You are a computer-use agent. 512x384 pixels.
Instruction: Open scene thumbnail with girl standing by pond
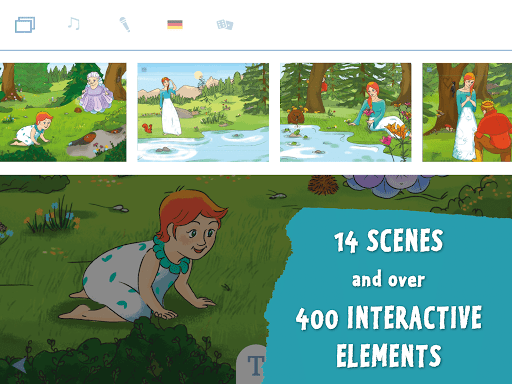(x=203, y=112)
